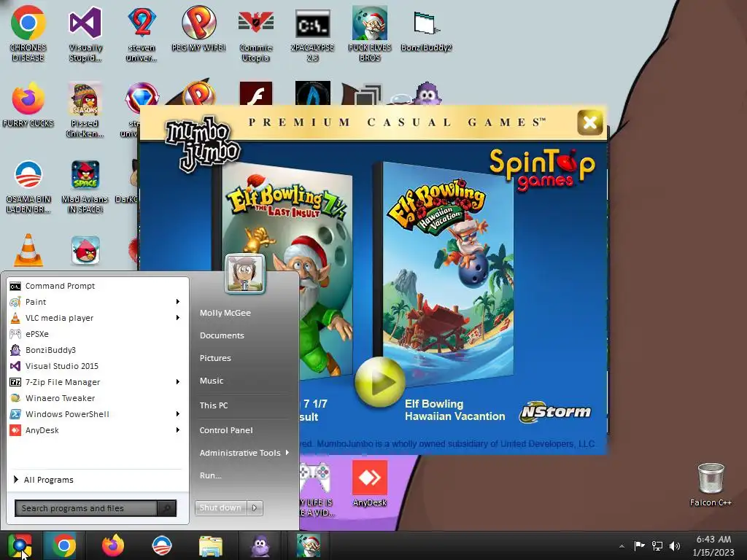Click the yellow play button in MumboJumbo window
Image resolution: width=747 pixels, height=560 pixels.
[379, 382]
